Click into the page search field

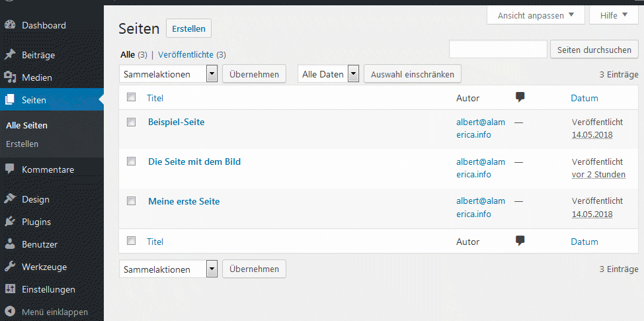(x=498, y=50)
